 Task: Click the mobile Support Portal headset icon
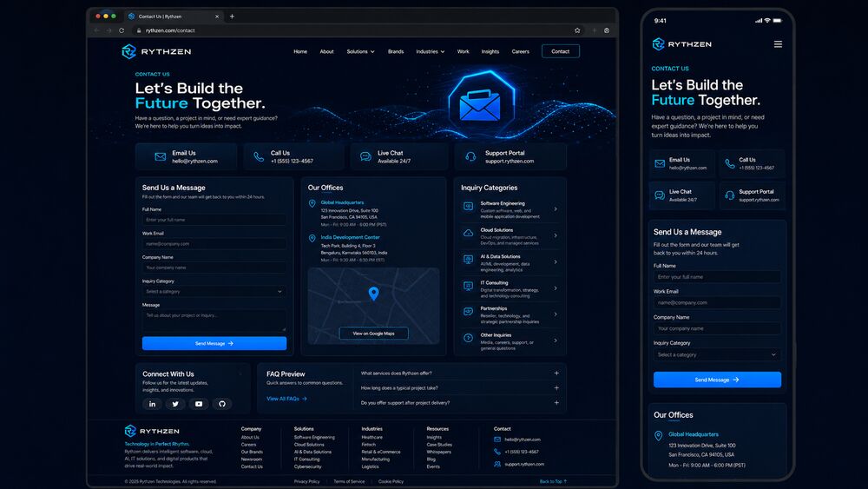730,195
